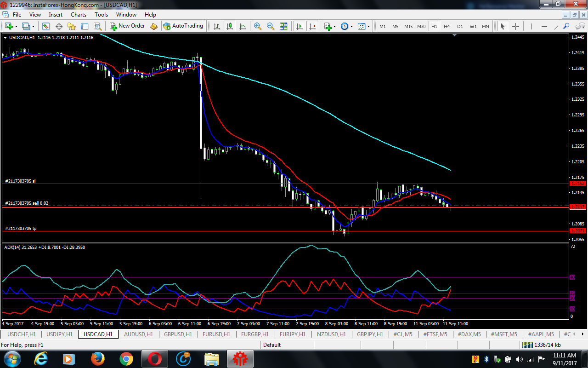The image size is (588, 368).
Task: Switch to the #AAPL,M5 chart tab
Action: 541,334
